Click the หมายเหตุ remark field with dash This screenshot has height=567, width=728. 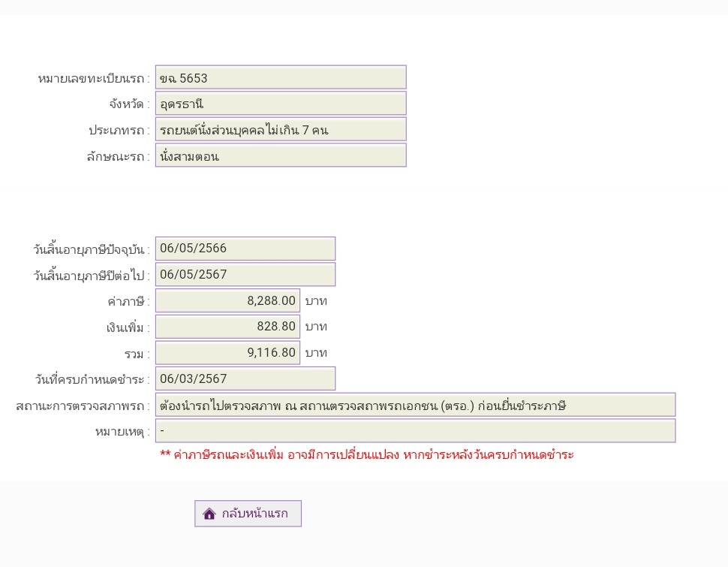(x=416, y=431)
